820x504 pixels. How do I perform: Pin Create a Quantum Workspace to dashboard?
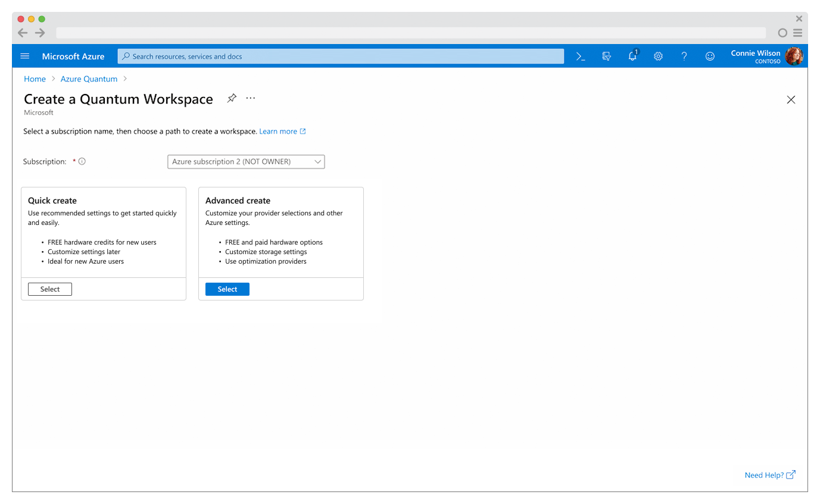[x=232, y=98]
